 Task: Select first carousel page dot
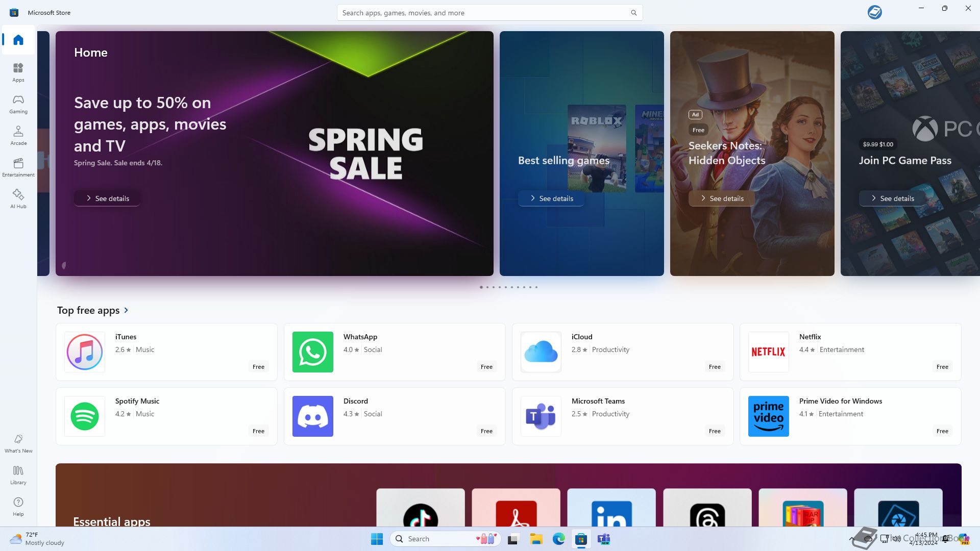pos(481,287)
